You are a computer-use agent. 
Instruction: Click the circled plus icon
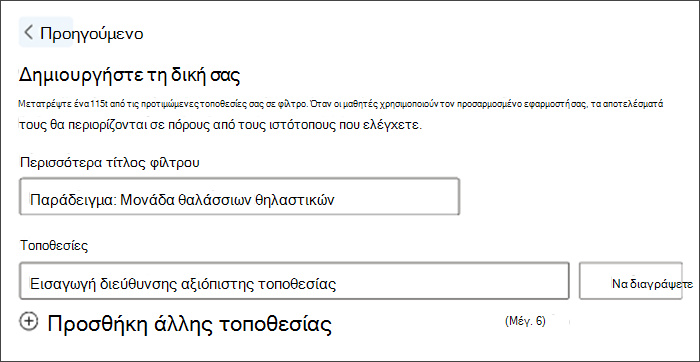(x=29, y=321)
